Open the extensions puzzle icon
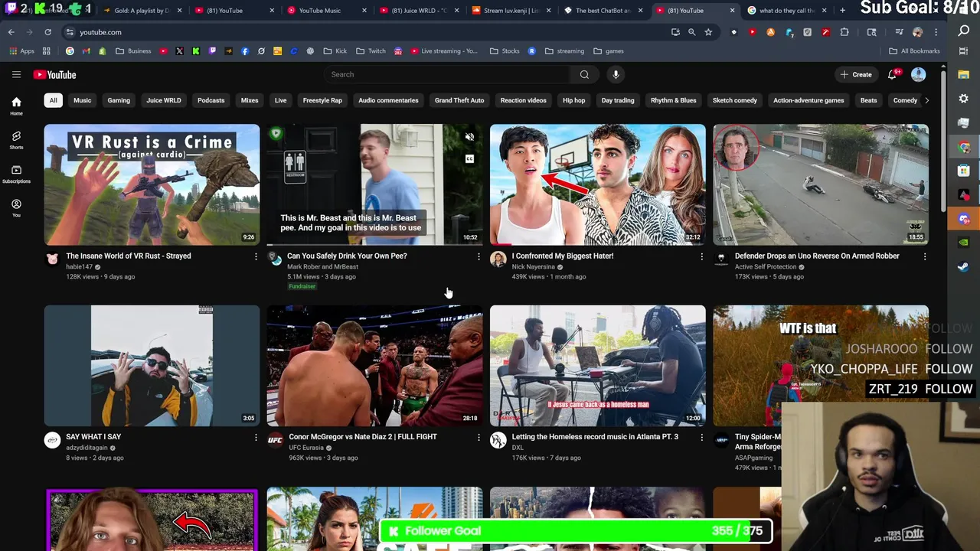 pos(844,32)
